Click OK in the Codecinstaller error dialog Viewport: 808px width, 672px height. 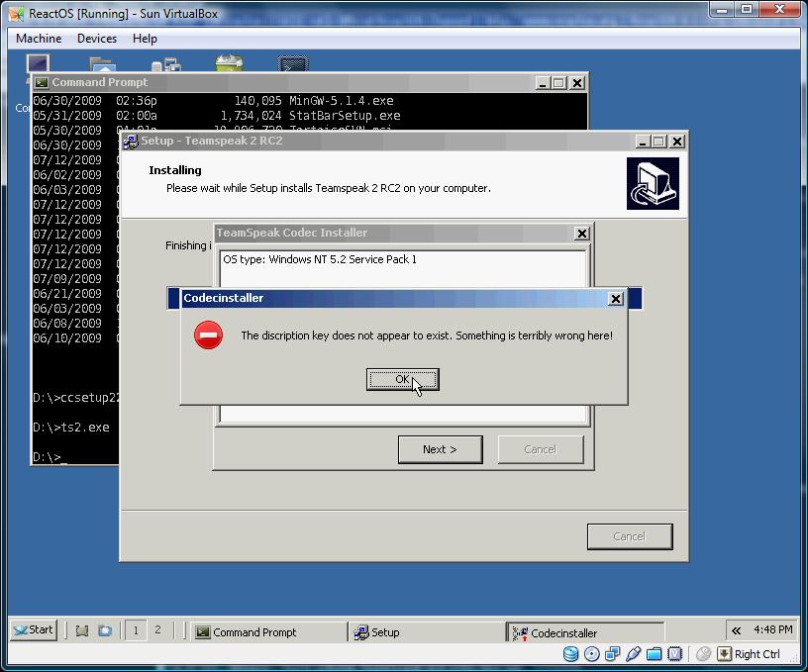(x=402, y=379)
